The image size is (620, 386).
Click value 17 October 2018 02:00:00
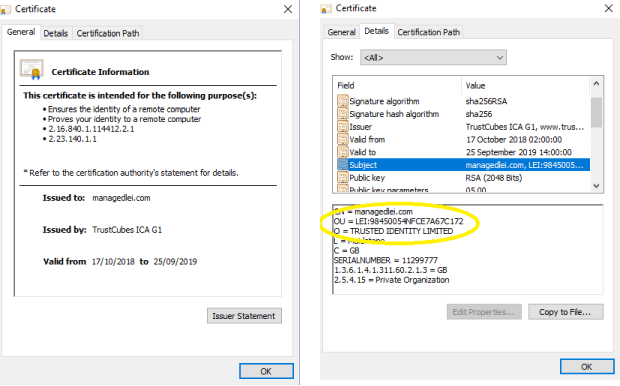[x=514, y=139]
